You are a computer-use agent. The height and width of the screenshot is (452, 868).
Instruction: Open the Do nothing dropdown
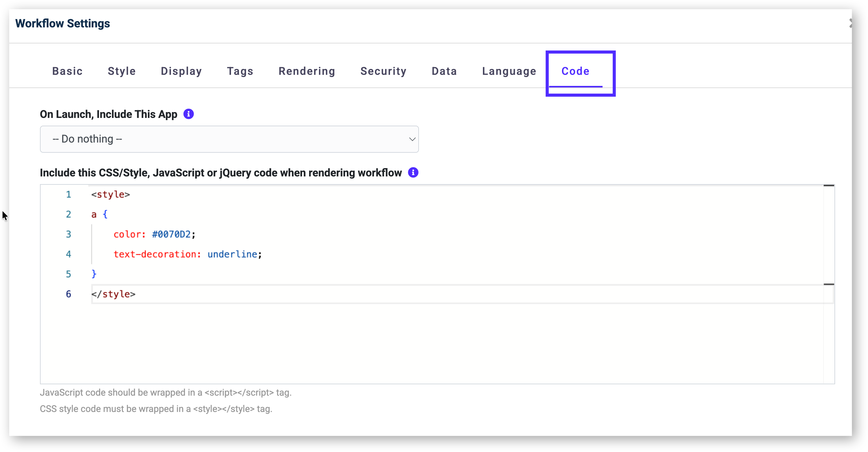pos(229,139)
